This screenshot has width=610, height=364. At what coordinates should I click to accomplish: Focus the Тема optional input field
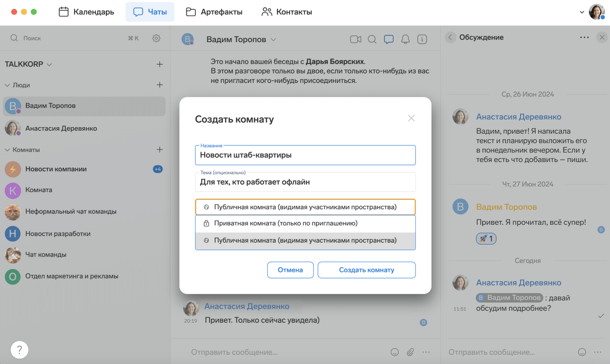[x=305, y=182]
